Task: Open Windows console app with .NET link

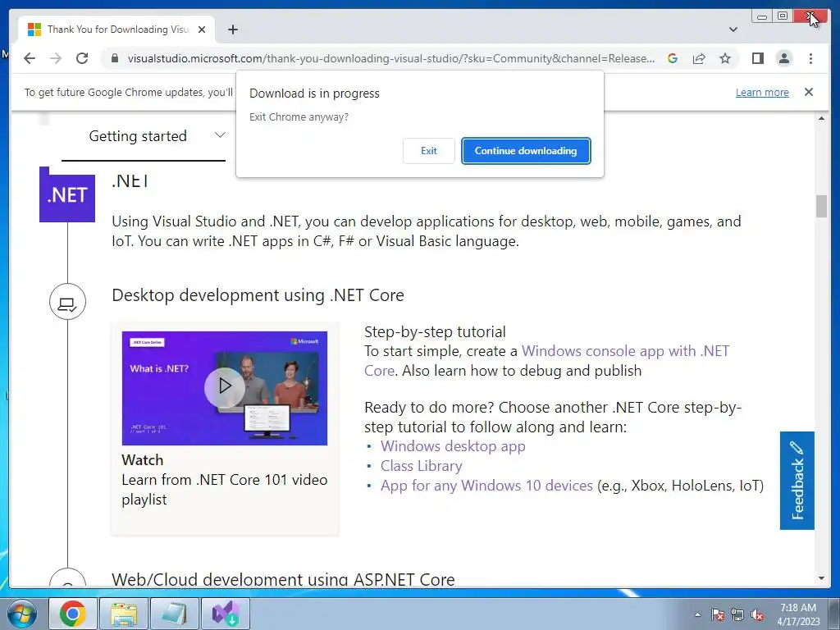Action: pos(546,361)
